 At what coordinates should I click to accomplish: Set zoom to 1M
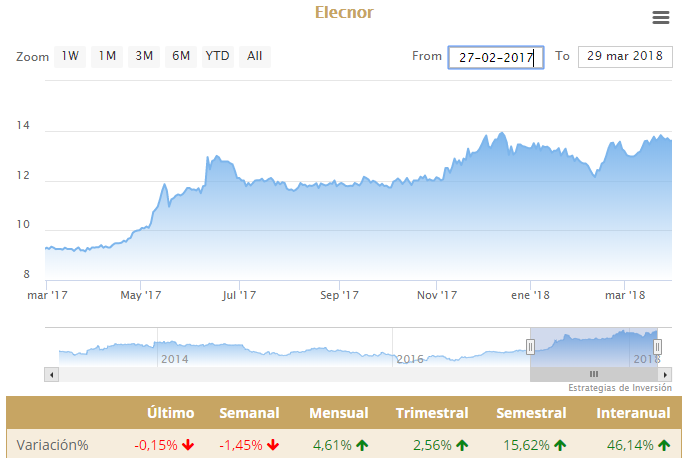tap(107, 56)
